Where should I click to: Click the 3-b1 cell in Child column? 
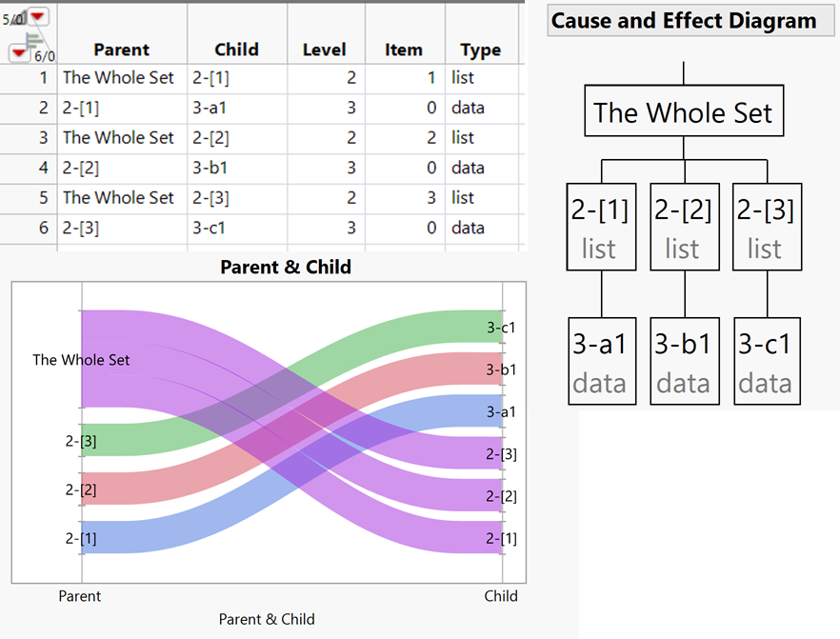tap(210, 168)
